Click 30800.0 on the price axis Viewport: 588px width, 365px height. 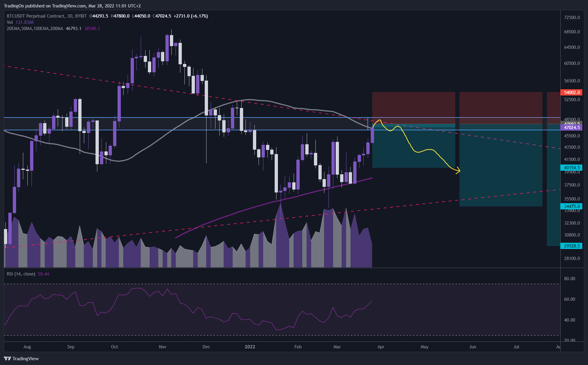[572, 235]
